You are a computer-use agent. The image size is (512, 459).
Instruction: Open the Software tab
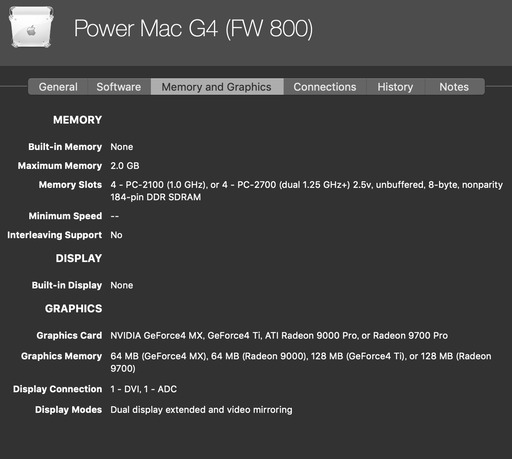(119, 87)
